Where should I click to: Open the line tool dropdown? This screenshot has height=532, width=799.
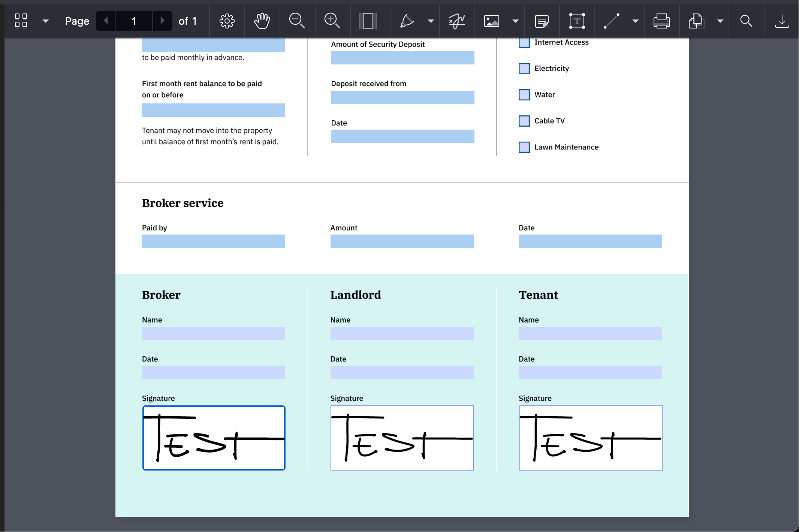(x=634, y=21)
